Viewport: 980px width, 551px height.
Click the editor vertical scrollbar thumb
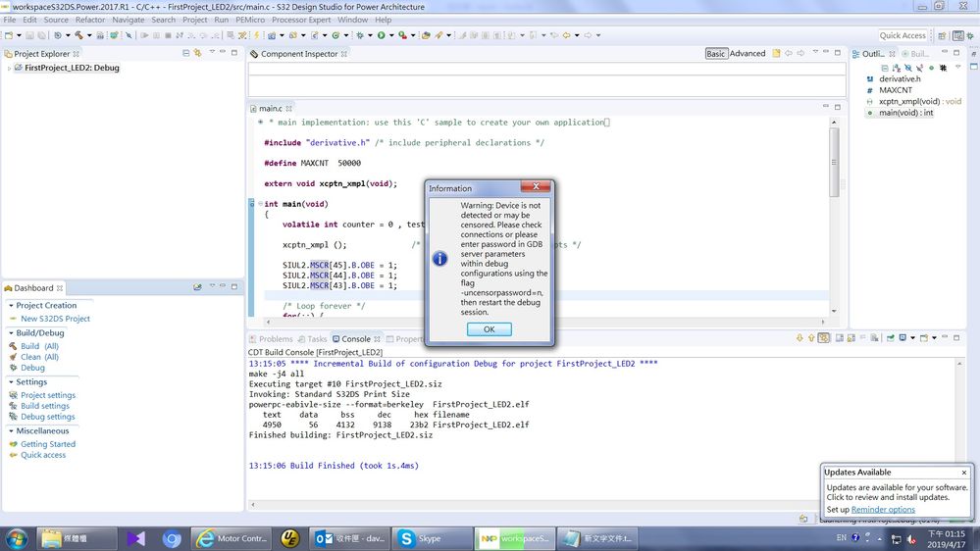834,163
